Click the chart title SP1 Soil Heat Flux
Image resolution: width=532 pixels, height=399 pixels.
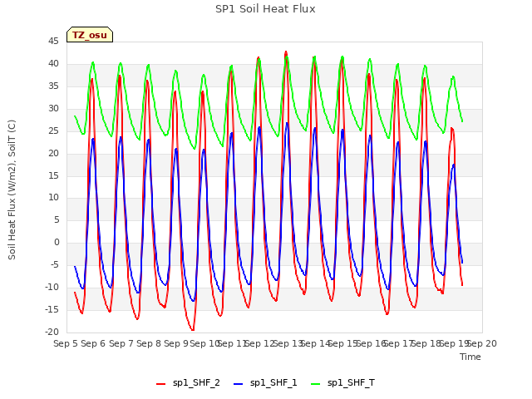pos(265,9)
